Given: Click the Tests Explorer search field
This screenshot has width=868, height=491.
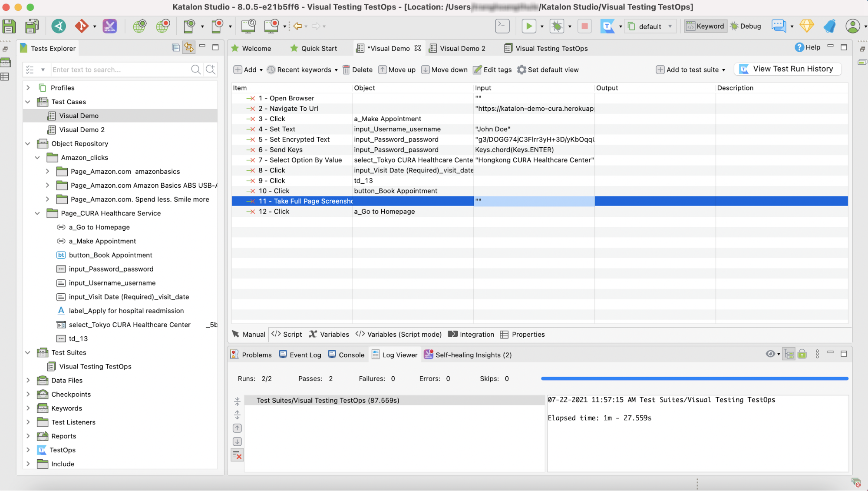Looking at the screenshot, I should [x=120, y=70].
